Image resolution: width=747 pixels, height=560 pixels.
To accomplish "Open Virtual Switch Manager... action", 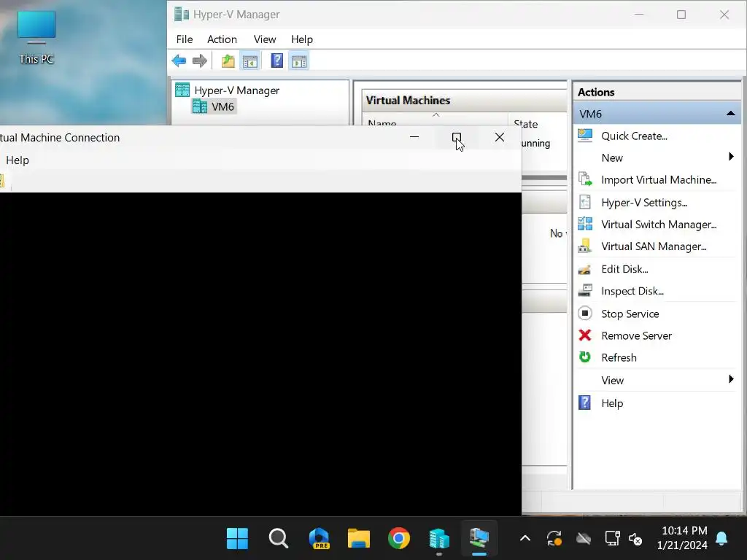I will click(x=659, y=225).
